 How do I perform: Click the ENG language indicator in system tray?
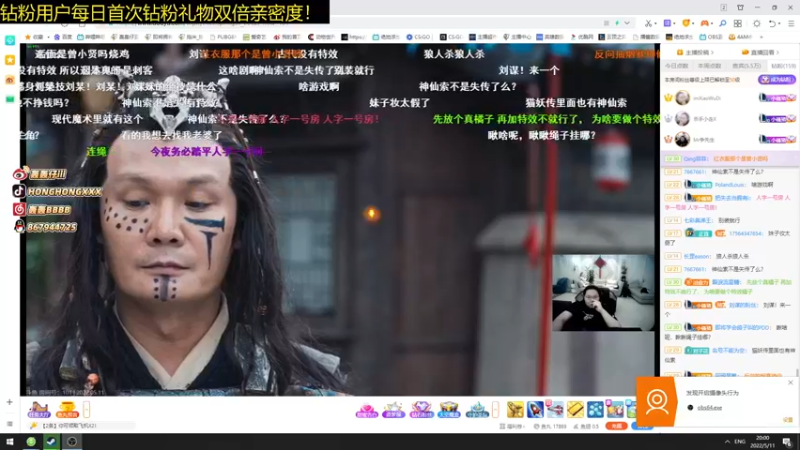pyautogui.click(x=740, y=442)
